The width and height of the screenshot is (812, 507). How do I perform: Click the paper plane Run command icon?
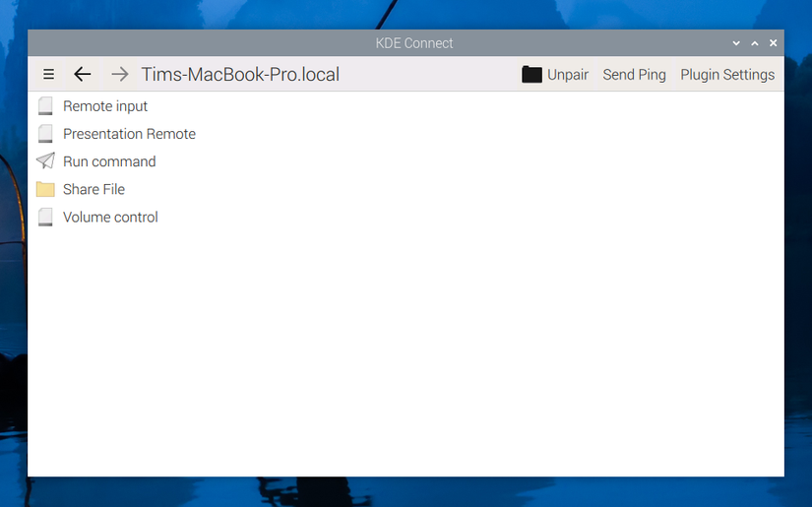point(45,161)
